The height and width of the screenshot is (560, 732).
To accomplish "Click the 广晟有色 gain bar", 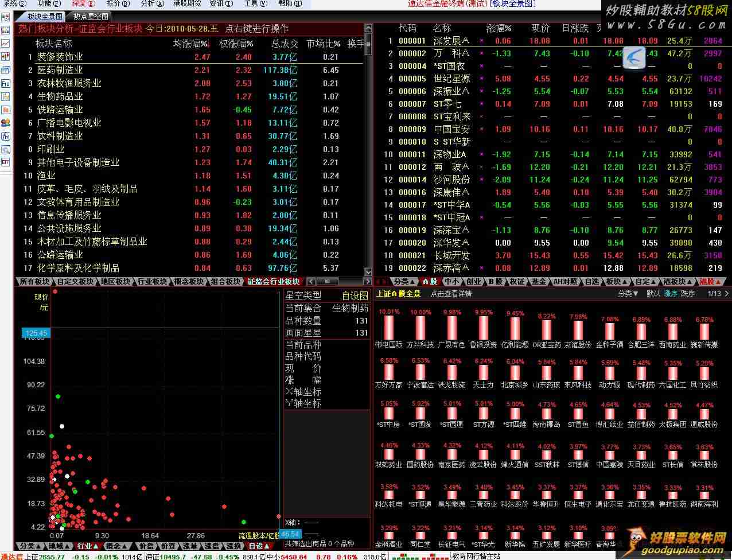I will tap(452, 328).
